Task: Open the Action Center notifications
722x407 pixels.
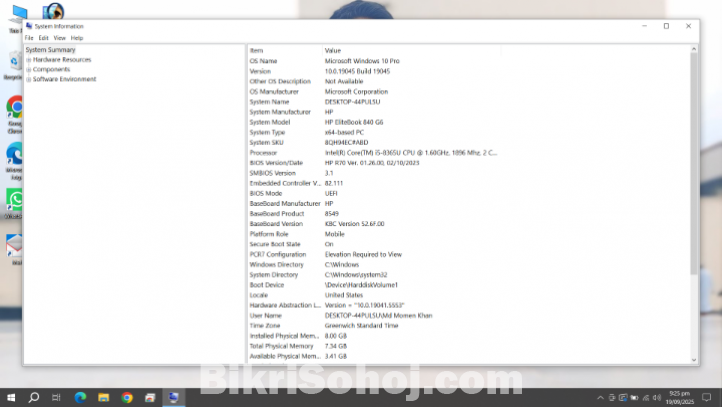Action: [x=706, y=397]
